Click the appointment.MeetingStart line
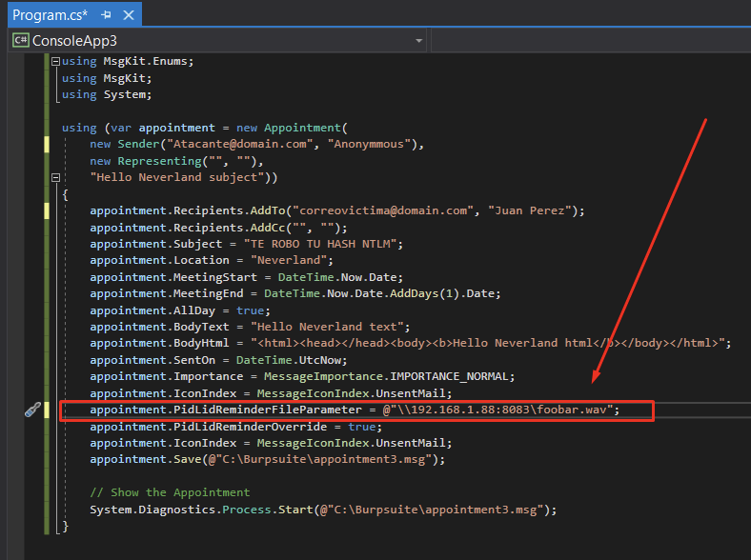The width and height of the screenshot is (751, 560). coord(247,277)
